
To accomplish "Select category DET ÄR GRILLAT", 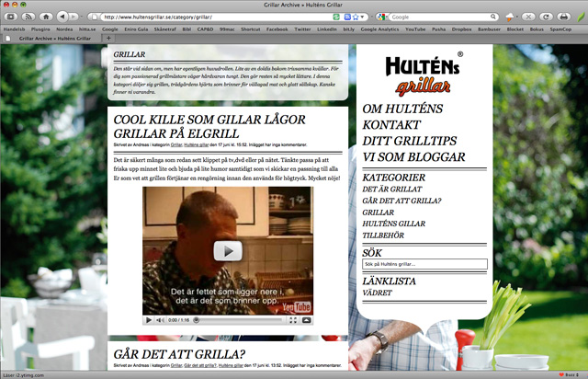I will tap(392, 189).
